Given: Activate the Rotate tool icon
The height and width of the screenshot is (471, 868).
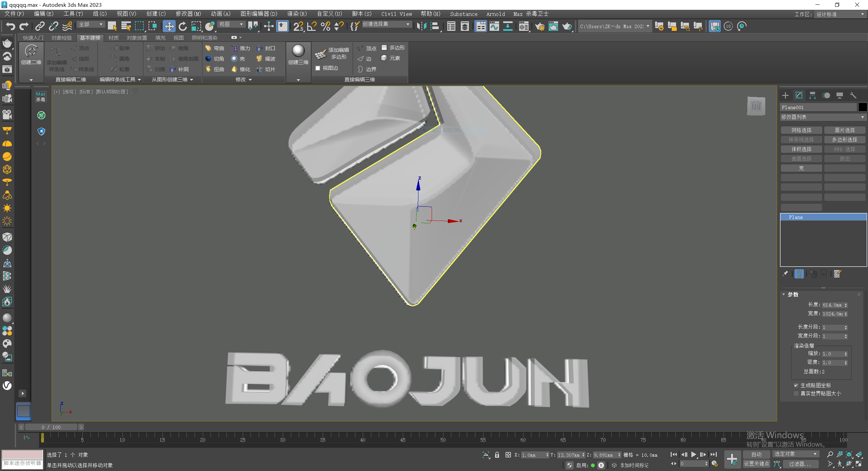Looking at the screenshot, I should click(x=182, y=26).
